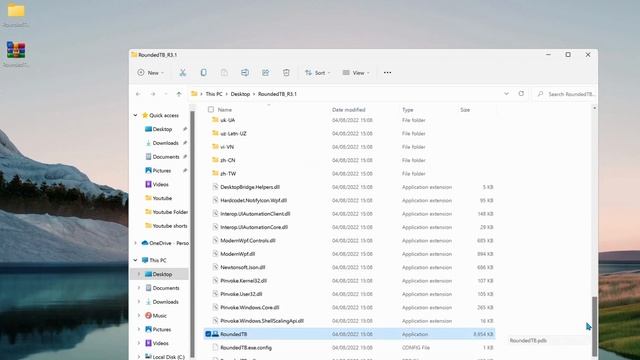Select the zh-TW folder
The height and width of the screenshot is (360, 640).
tap(228, 174)
